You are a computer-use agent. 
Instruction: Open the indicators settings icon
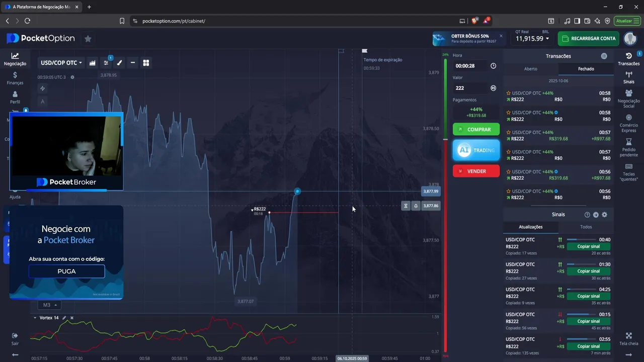[x=106, y=63]
